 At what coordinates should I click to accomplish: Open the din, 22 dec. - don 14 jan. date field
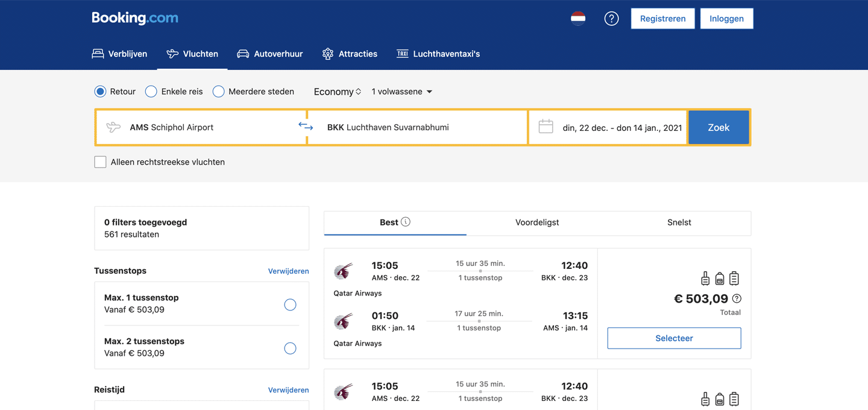pos(608,127)
